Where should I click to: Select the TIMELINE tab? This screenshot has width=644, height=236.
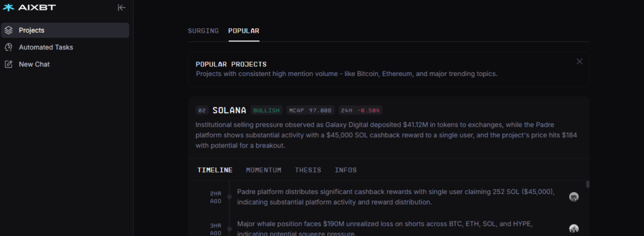tap(215, 170)
